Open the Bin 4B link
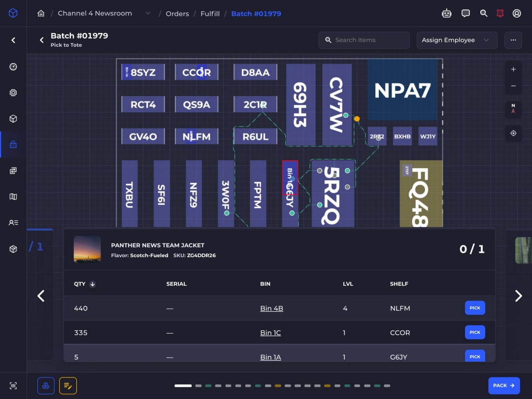This screenshot has height=399, width=532. [x=271, y=308]
